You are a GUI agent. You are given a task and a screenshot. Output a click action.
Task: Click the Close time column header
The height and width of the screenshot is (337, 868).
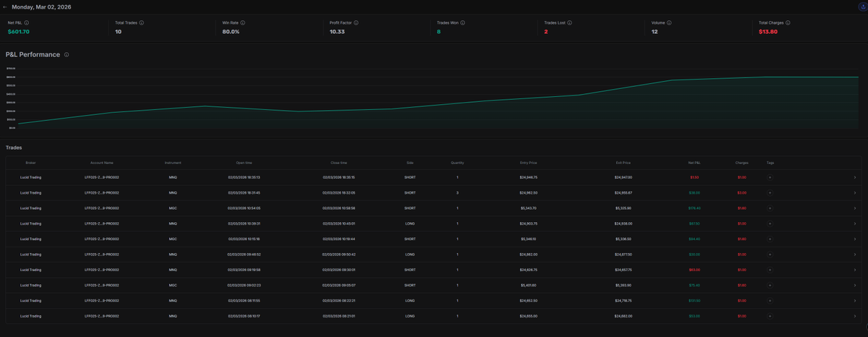pos(339,163)
